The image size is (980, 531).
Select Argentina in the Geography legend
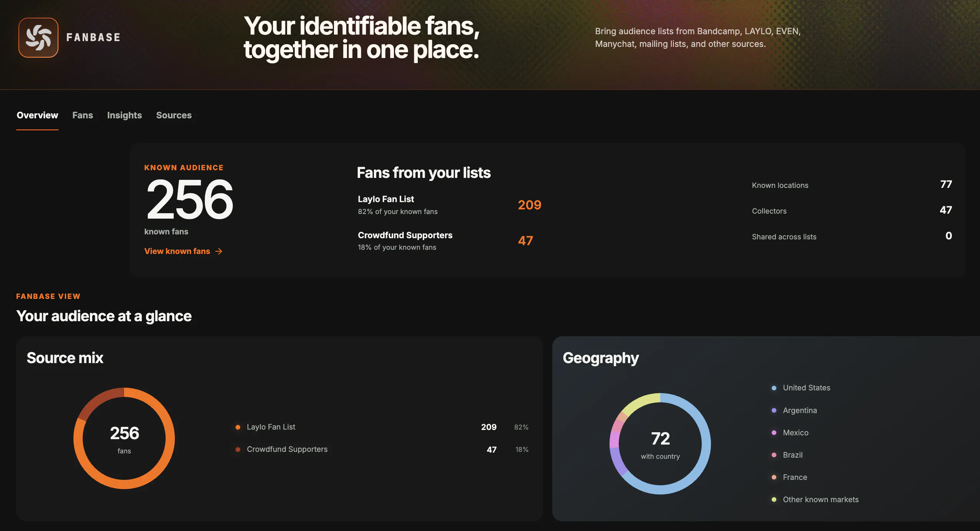coord(800,410)
